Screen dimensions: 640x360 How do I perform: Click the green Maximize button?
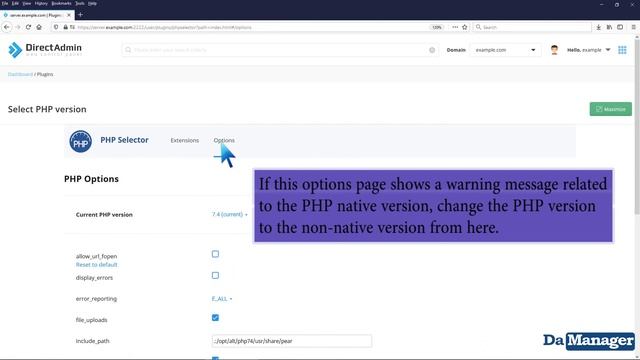(611, 109)
